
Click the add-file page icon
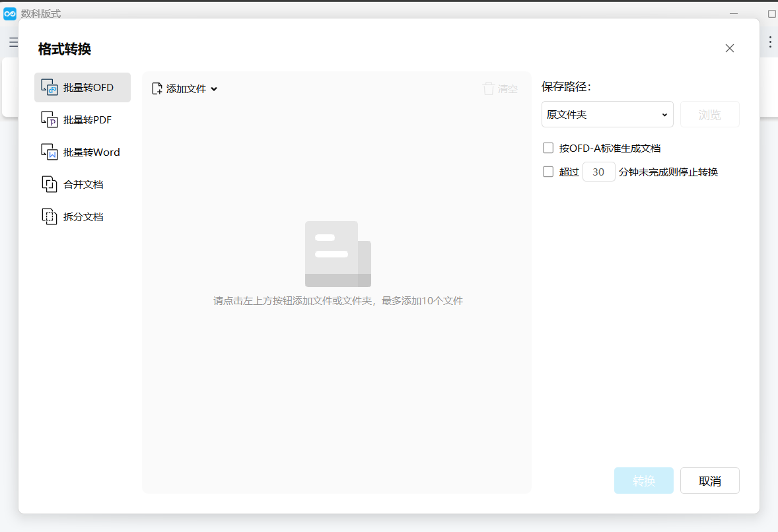157,88
